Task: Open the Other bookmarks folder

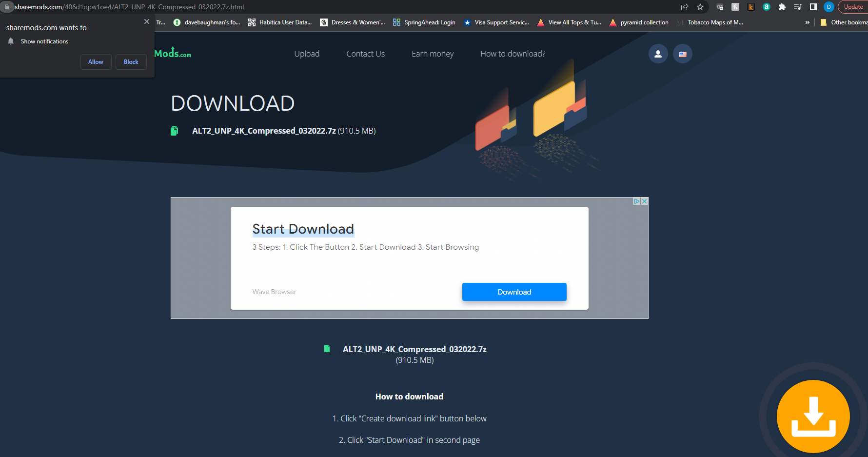Action: coord(844,22)
